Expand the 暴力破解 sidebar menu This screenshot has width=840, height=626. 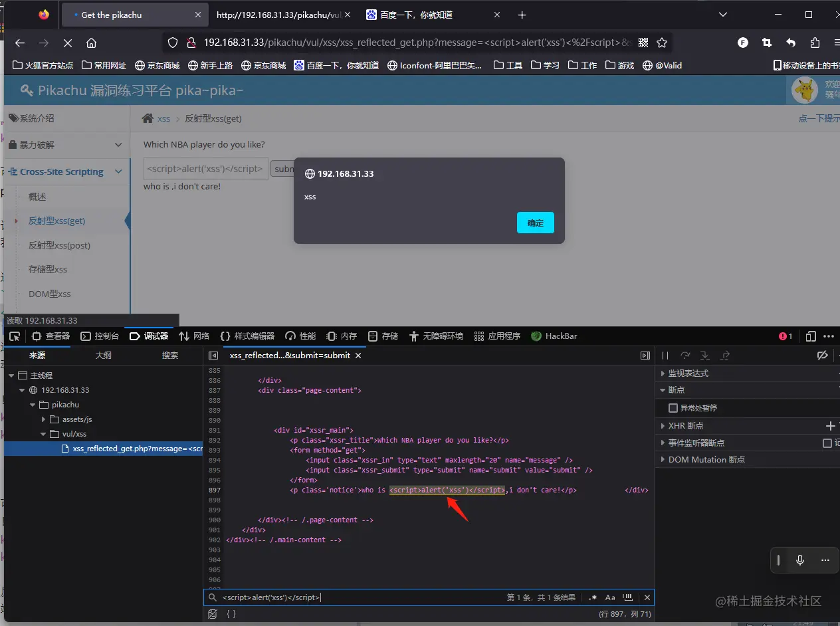(67, 145)
